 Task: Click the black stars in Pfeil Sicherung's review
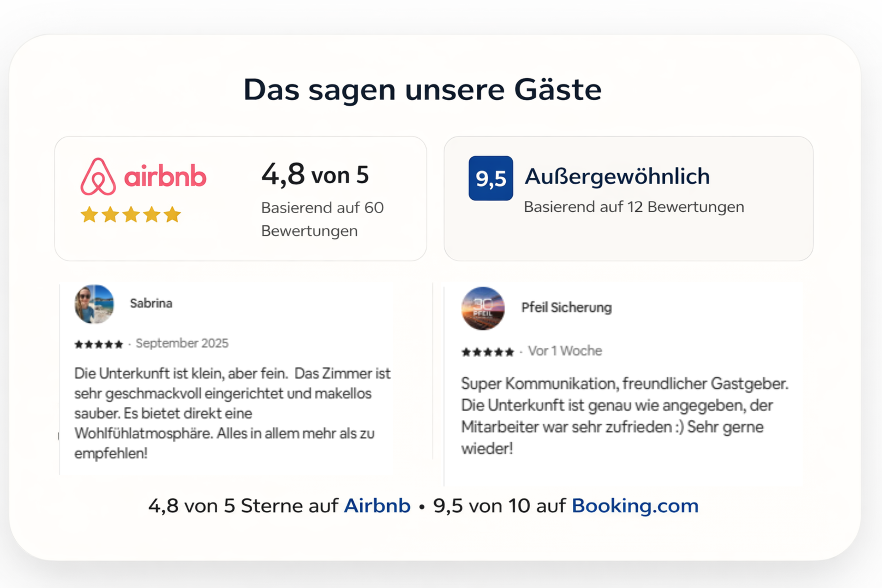[x=487, y=352]
